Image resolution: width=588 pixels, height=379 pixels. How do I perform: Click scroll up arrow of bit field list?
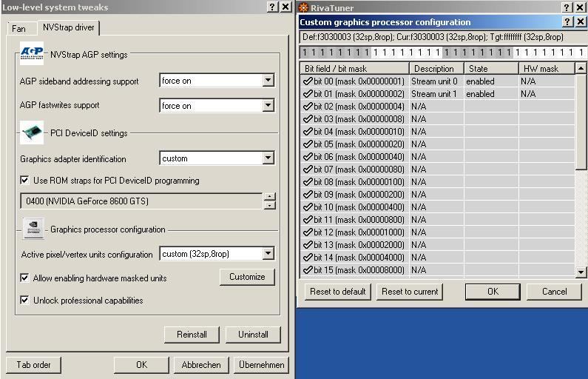[x=581, y=68]
